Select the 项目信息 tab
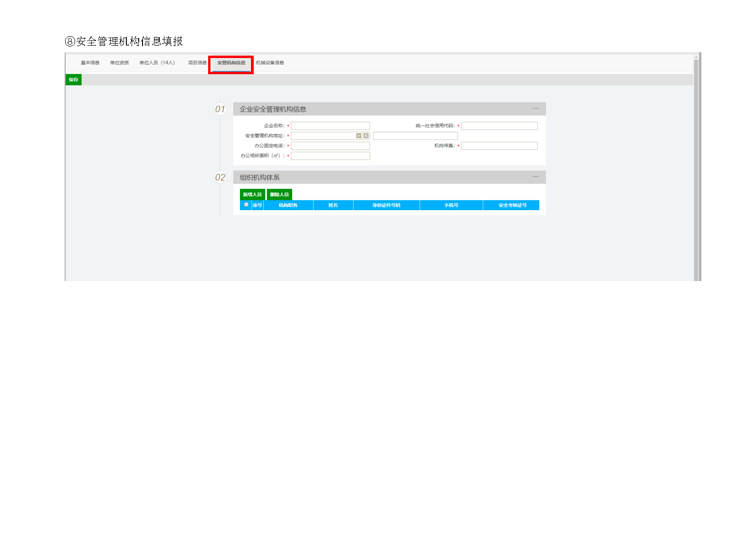This screenshot has height=535, width=756. tap(197, 63)
